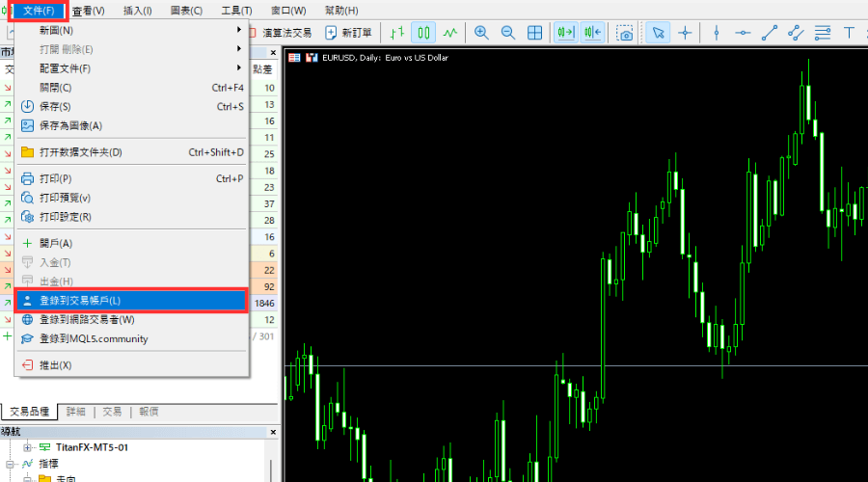Click the tile windows grid icon
The width and height of the screenshot is (868, 482).
tap(535, 33)
